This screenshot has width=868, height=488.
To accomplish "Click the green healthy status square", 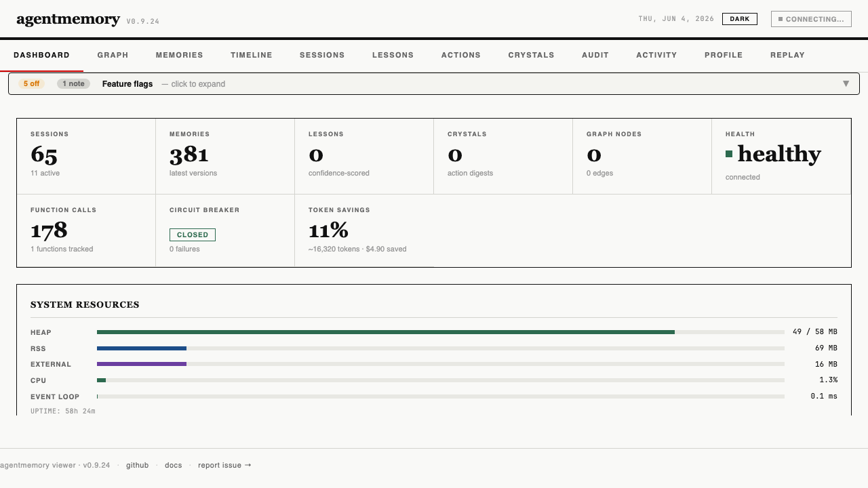I will click(729, 154).
